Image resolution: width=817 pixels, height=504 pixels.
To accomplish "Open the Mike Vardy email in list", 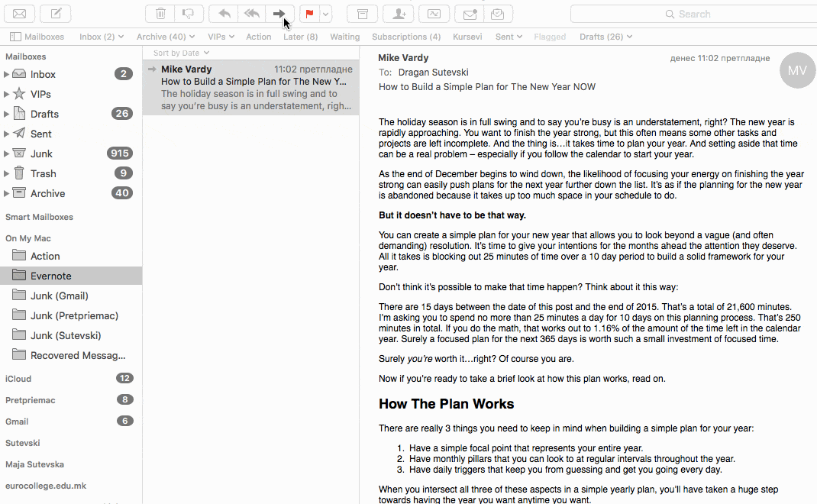I will pyautogui.click(x=250, y=87).
